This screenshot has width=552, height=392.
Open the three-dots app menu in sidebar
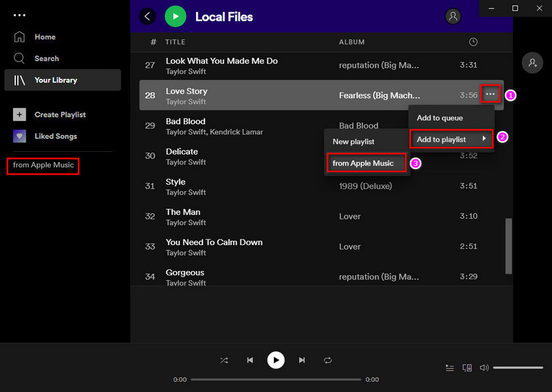[19, 15]
